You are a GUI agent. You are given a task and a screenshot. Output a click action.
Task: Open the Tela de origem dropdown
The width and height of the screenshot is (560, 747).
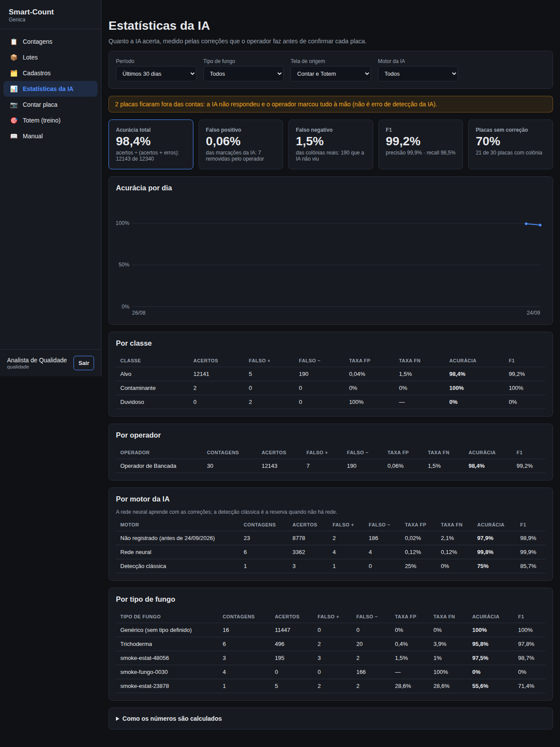331,74
